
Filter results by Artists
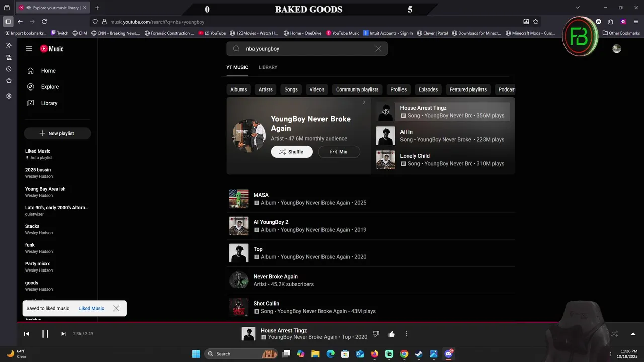tap(266, 89)
